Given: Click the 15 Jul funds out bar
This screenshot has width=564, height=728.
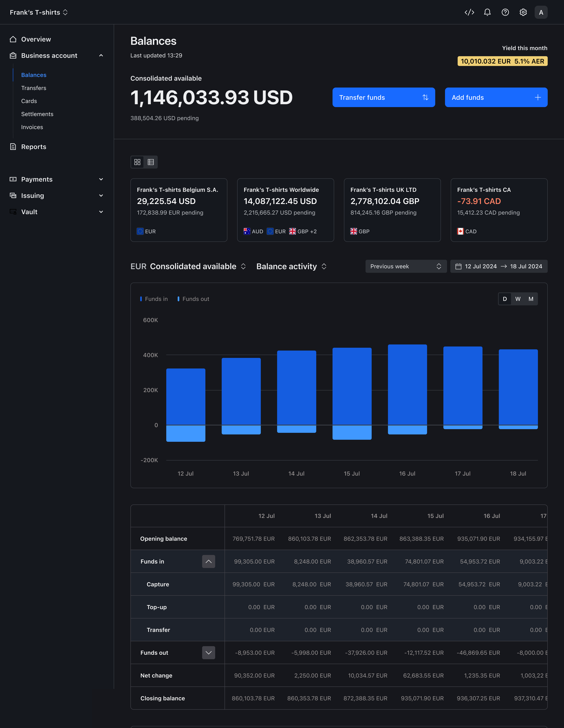Looking at the screenshot, I should [352, 433].
